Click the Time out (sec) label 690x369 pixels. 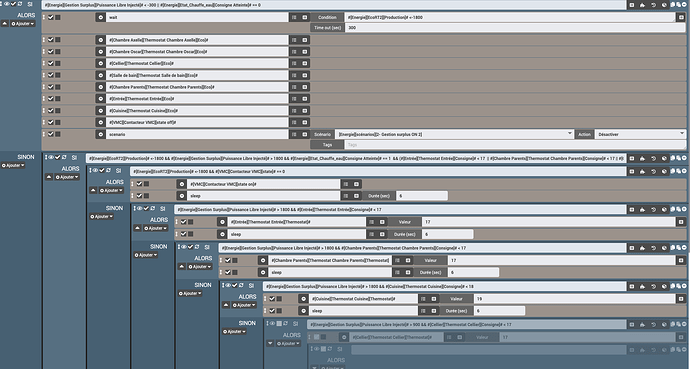click(327, 27)
